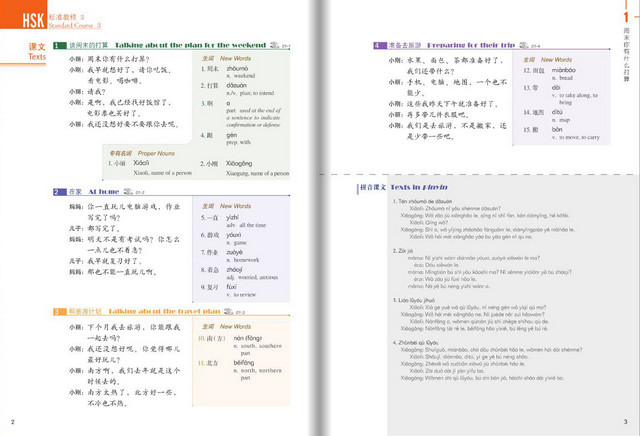Click page number 2 at bottom left

13,422
